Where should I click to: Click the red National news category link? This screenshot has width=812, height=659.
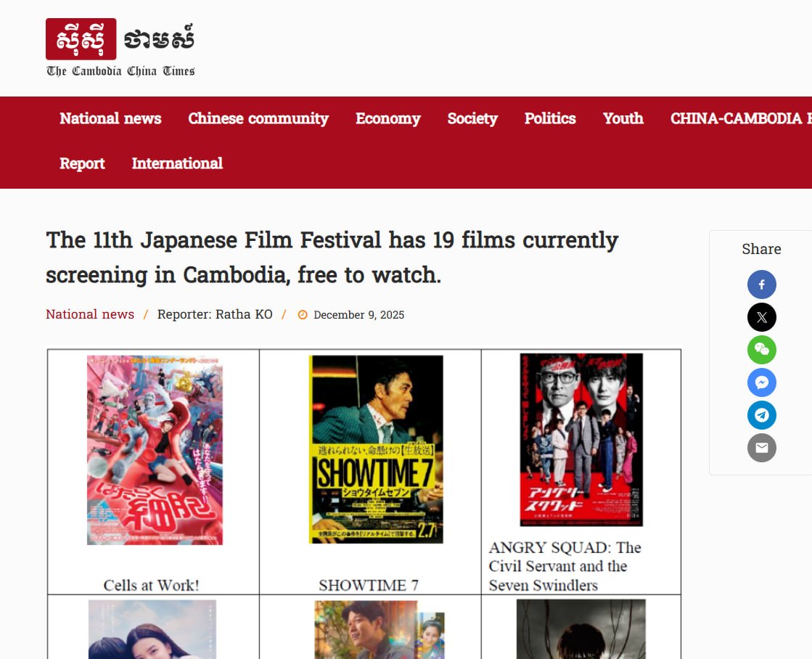click(90, 314)
